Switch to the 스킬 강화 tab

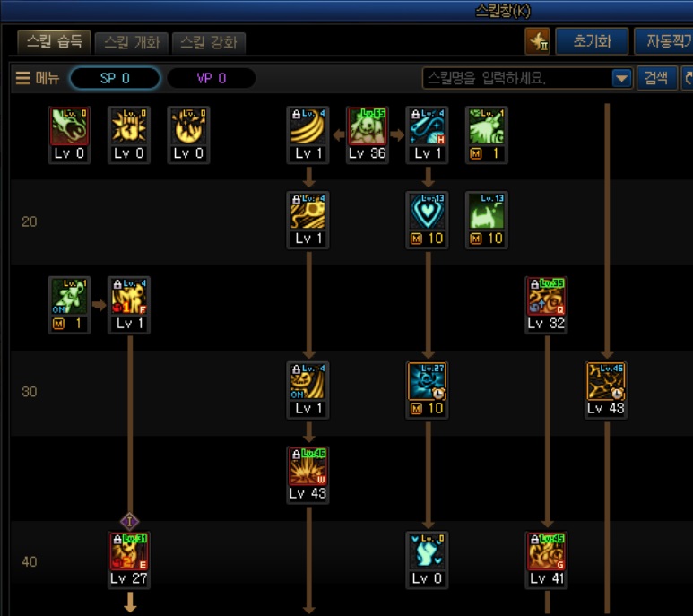click(x=209, y=43)
